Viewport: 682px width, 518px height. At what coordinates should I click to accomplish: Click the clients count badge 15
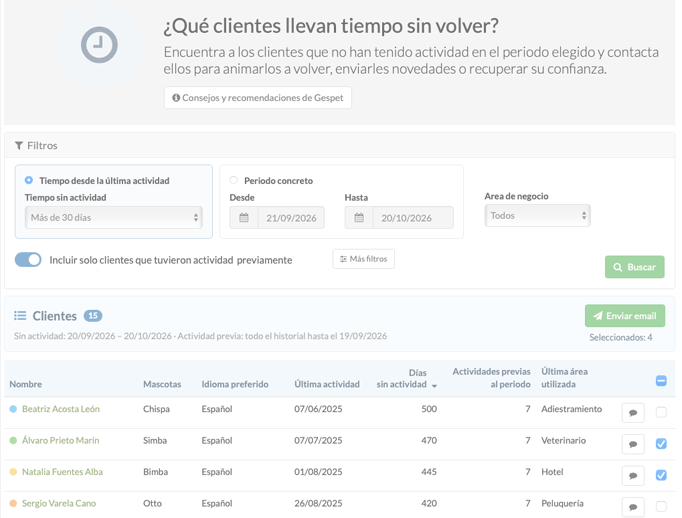(x=93, y=316)
